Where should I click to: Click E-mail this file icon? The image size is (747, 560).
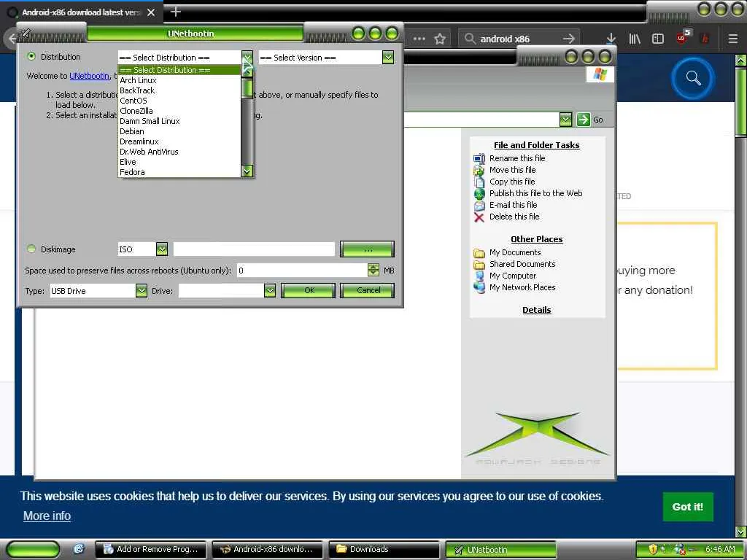479,205
